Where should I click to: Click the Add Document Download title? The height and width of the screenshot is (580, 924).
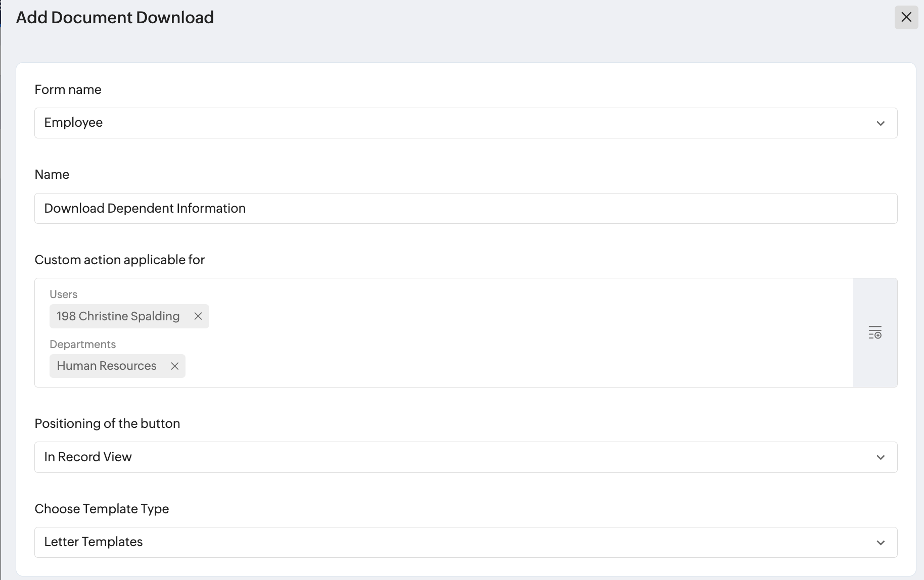115,18
